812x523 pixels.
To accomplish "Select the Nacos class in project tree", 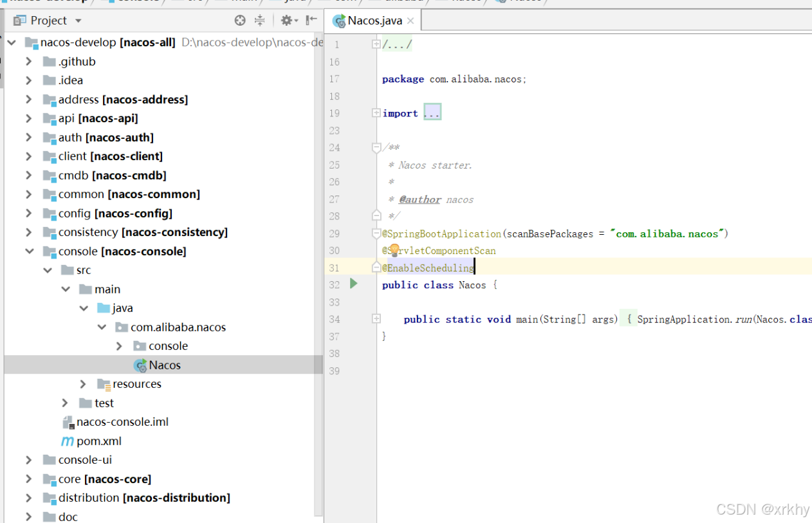I will (x=163, y=365).
